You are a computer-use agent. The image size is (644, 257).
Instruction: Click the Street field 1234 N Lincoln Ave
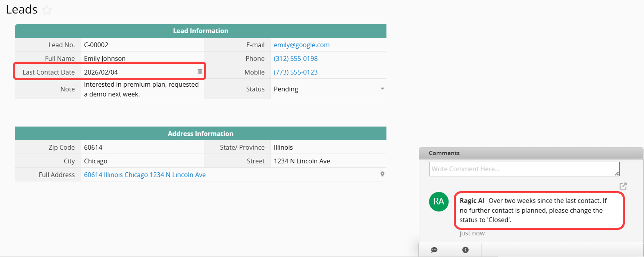click(302, 161)
